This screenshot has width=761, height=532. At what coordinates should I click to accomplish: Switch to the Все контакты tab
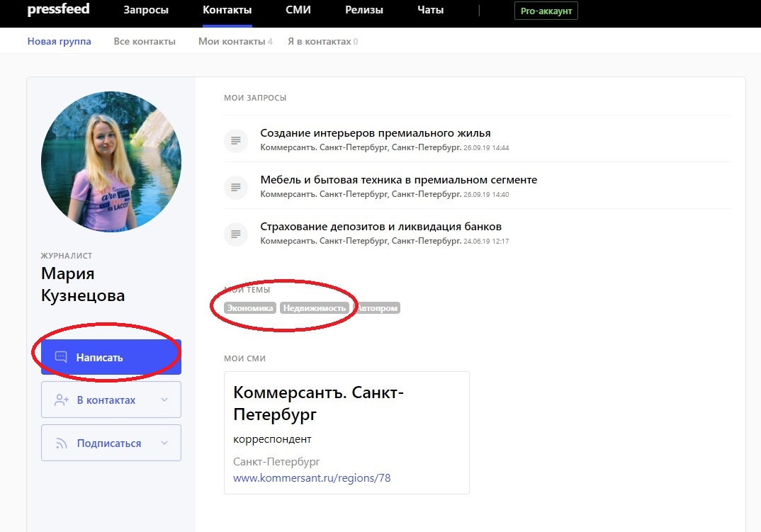pos(145,42)
